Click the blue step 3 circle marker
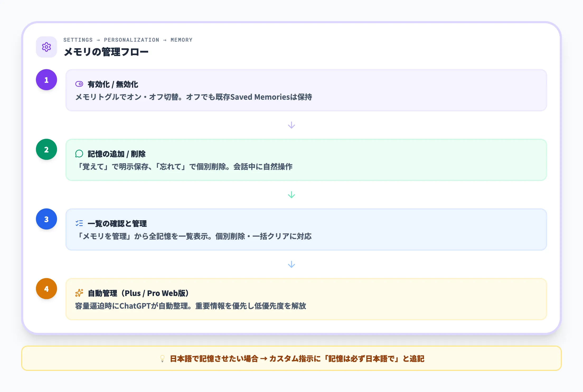Screen dimensions: 583x392 point(46,219)
